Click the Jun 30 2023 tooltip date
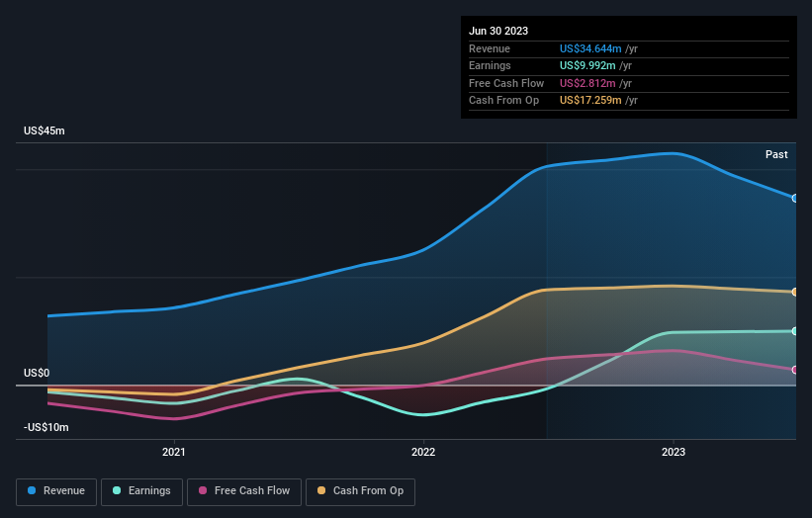 pyautogui.click(x=498, y=31)
